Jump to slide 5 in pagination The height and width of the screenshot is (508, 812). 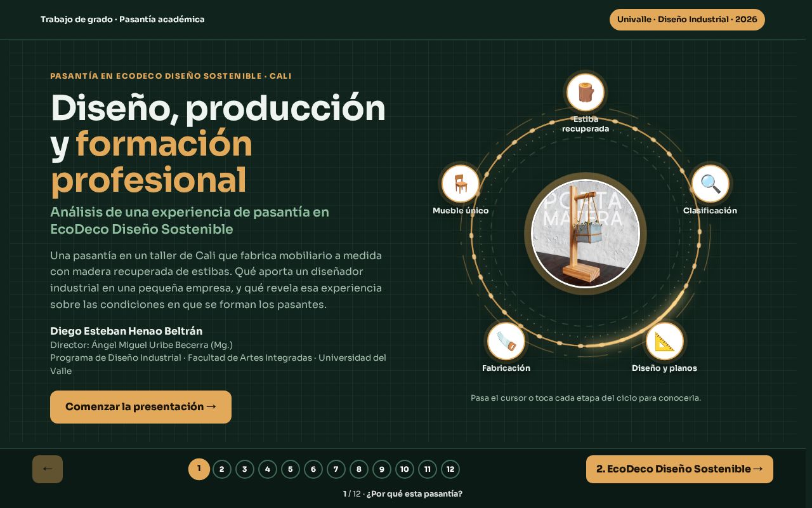click(291, 469)
